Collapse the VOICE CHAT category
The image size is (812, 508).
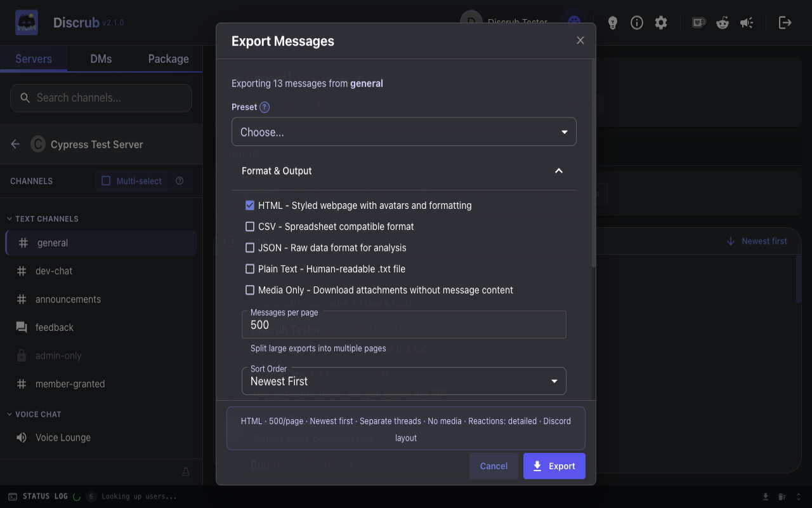[x=34, y=414]
